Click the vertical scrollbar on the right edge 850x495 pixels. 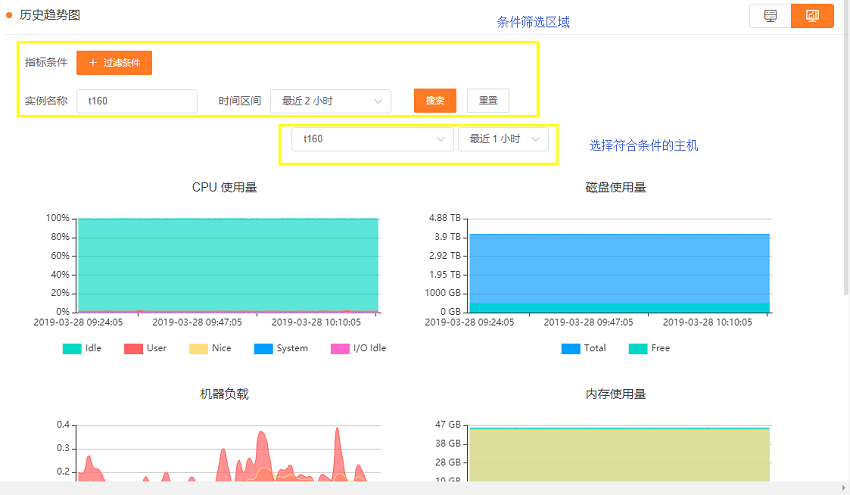846,147
